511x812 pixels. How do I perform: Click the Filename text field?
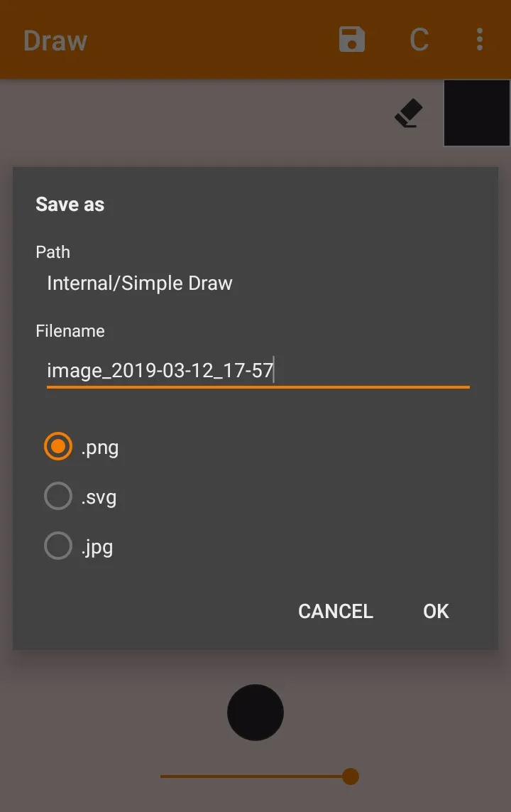(258, 372)
